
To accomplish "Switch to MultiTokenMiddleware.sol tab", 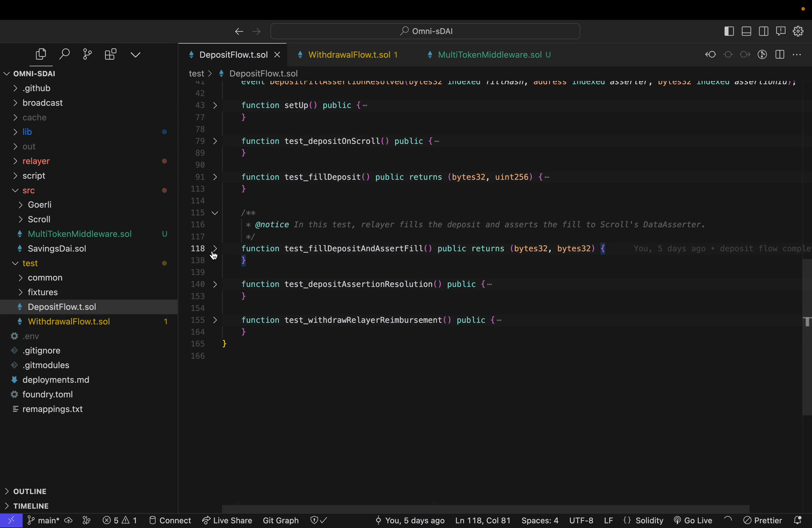I will tap(490, 55).
